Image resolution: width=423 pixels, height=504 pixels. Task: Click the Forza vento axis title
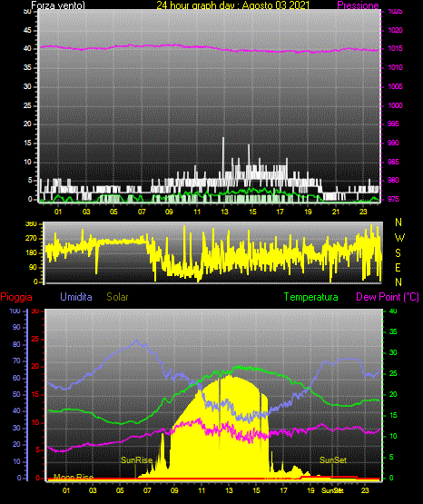click(x=58, y=5)
